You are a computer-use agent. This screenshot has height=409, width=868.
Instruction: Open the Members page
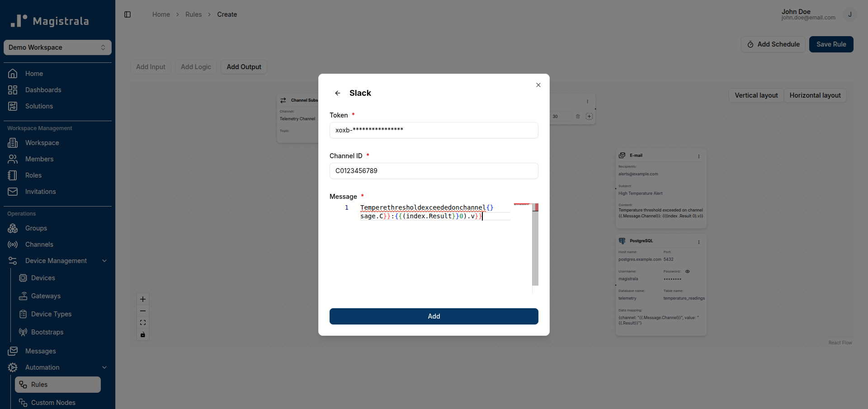click(x=57, y=159)
